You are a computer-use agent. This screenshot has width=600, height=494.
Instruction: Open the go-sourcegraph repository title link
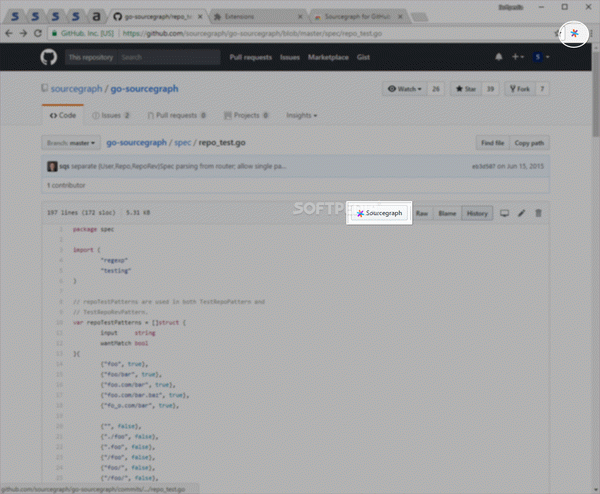pos(144,89)
